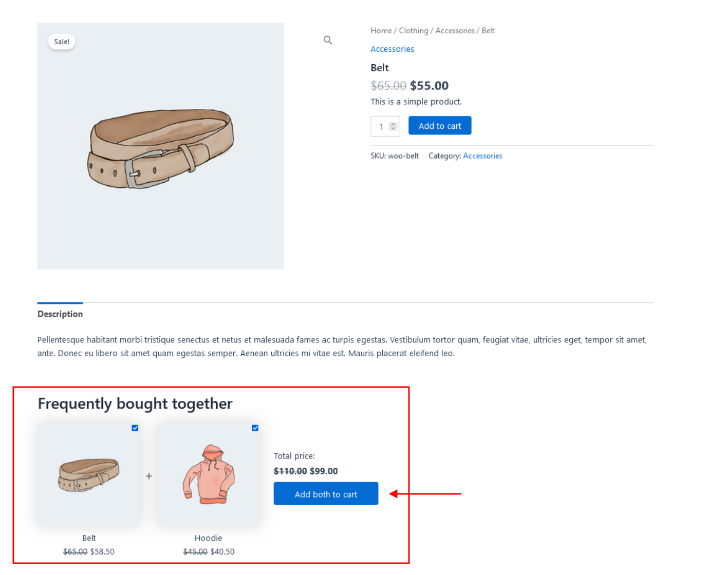Viewport: 728px width, 575px height.
Task: Open the Accessories category link beside SKU
Action: [482, 156]
